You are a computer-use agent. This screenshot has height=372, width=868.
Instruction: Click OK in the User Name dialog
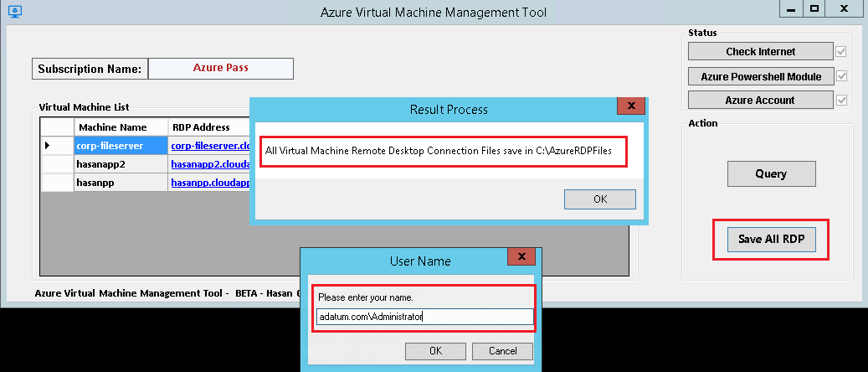point(435,351)
